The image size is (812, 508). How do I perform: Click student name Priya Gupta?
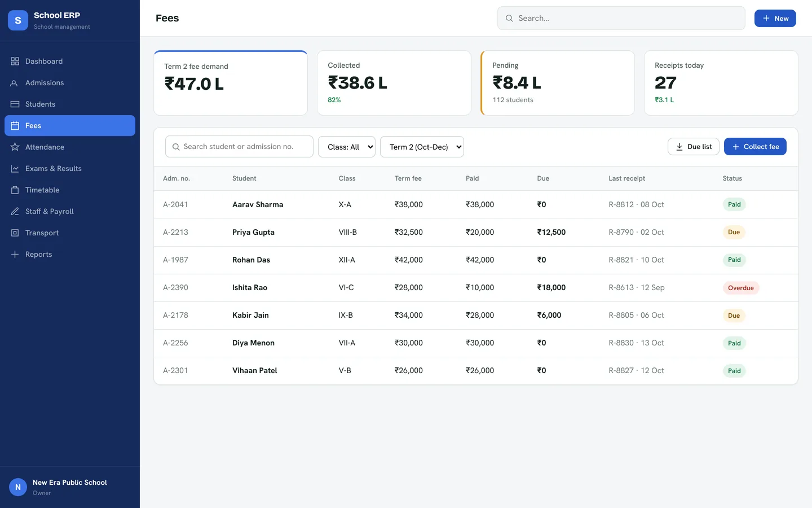253,232
